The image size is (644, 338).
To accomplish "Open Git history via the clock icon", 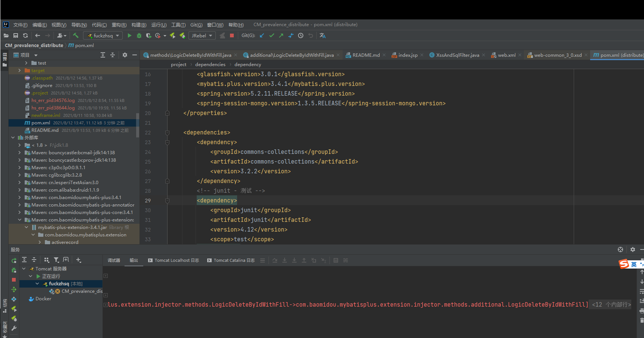I will [x=301, y=35].
